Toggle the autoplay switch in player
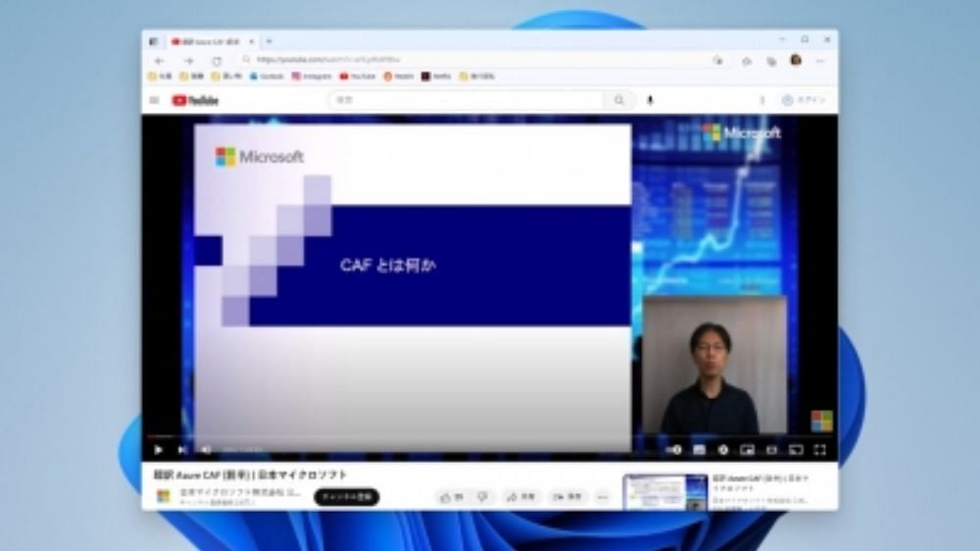This screenshot has height=551, width=980. 674,450
